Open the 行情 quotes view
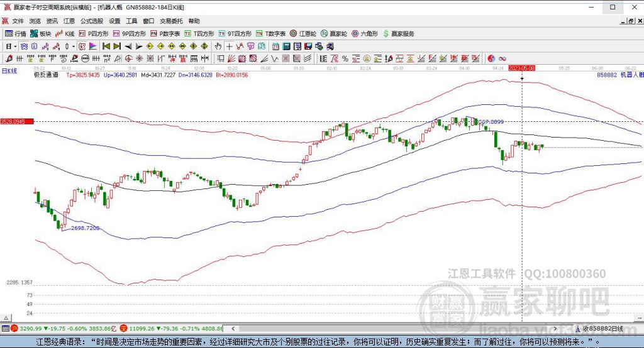This screenshot has width=644, height=348. pyautogui.click(x=16, y=34)
